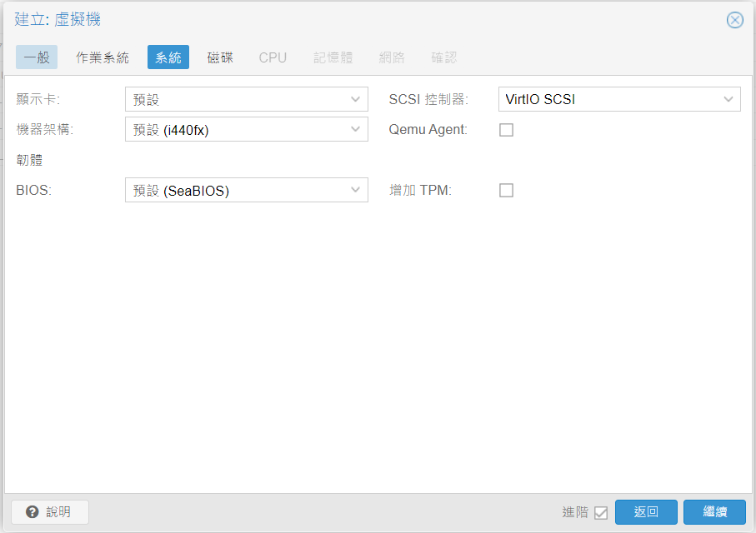Expand the 顯示卡 dropdown arrow
Screen dimensions: 756x533
pos(356,99)
